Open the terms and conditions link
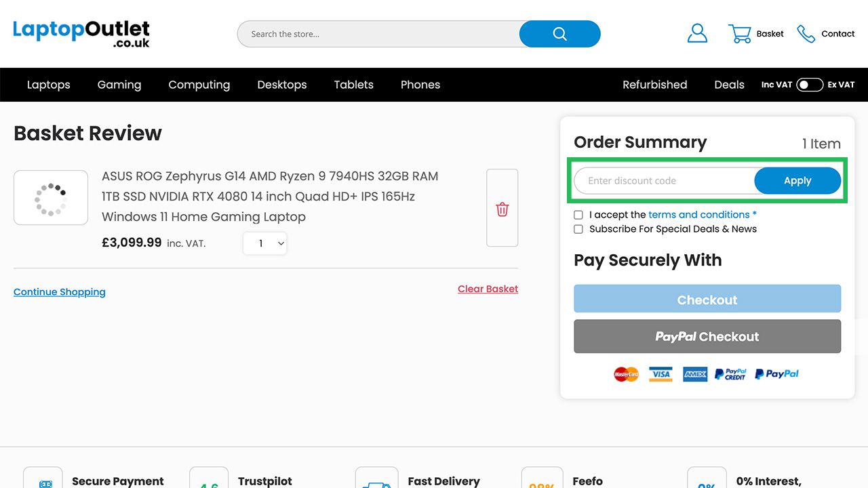 [x=699, y=215]
